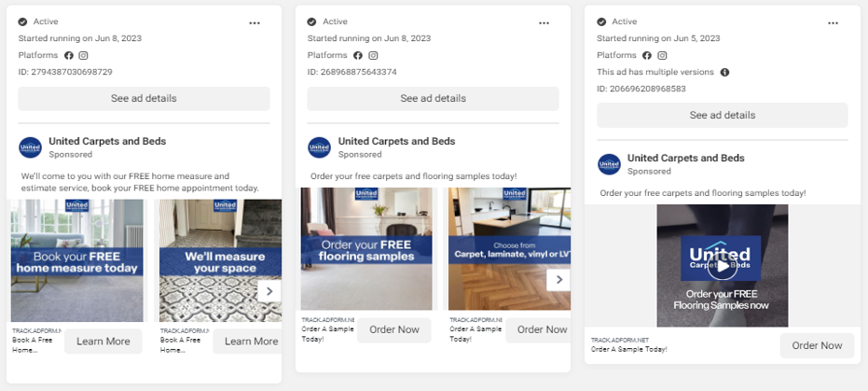Open United Carpets and Beds page from home measure ad
This screenshot has height=391, width=868.
pos(107,141)
